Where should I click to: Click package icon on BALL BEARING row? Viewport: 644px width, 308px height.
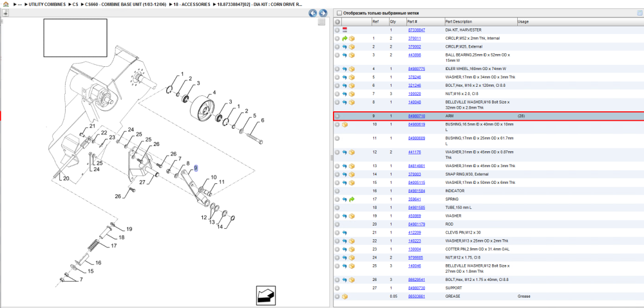pos(352,55)
